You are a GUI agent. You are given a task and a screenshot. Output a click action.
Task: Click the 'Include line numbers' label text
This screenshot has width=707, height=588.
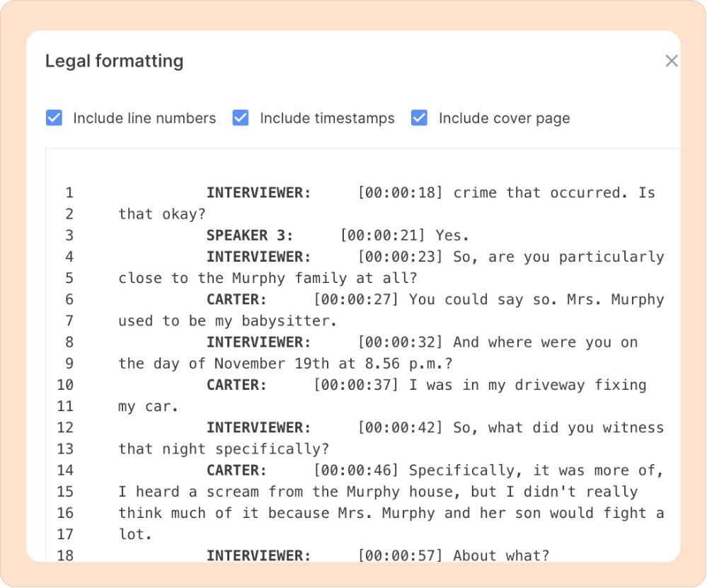pos(144,118)
